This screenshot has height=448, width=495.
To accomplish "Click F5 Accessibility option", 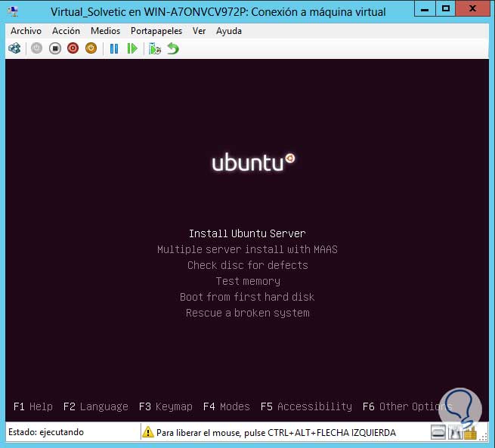I will pos(306,406).
